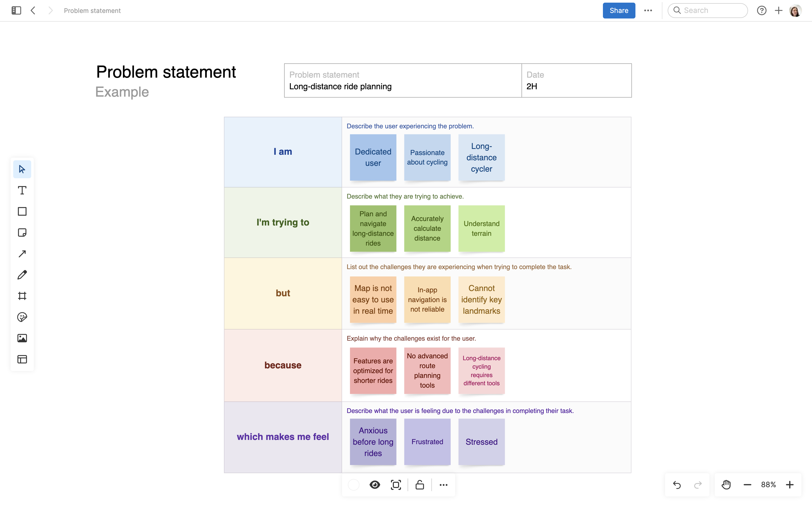This screenshot has width=812, height=507.
Task: Open the plus create-new menu
Action: point(778,10)
